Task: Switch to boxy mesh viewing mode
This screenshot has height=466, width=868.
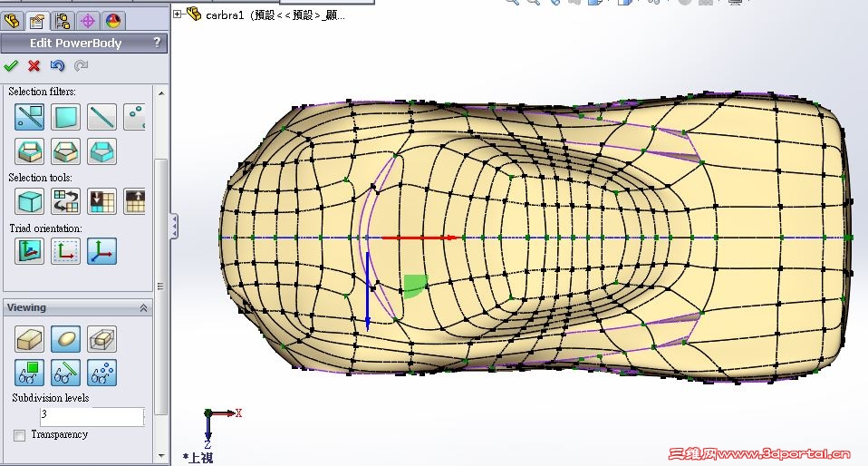Action: click(29, 339)
